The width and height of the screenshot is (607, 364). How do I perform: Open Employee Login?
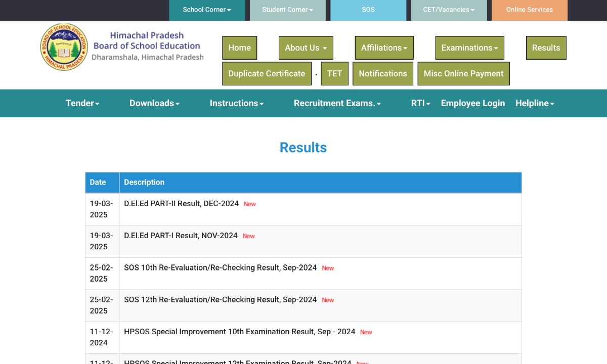pyautogui.click(x=473, y=103)
